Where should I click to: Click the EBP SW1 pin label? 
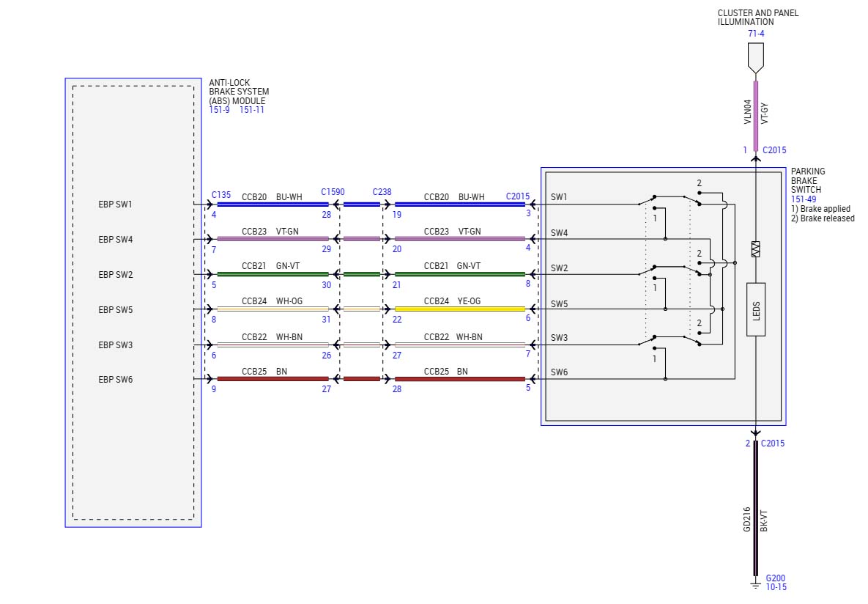point(115,204)
